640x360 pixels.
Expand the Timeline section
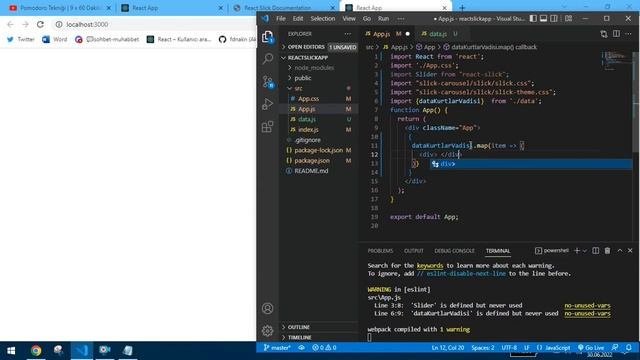pos(318,338)
